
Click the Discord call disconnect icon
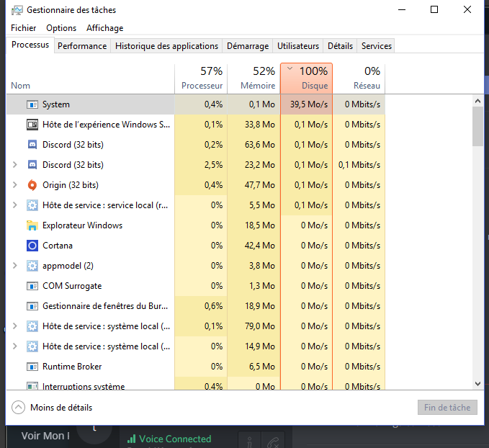[x=273, y=442]
